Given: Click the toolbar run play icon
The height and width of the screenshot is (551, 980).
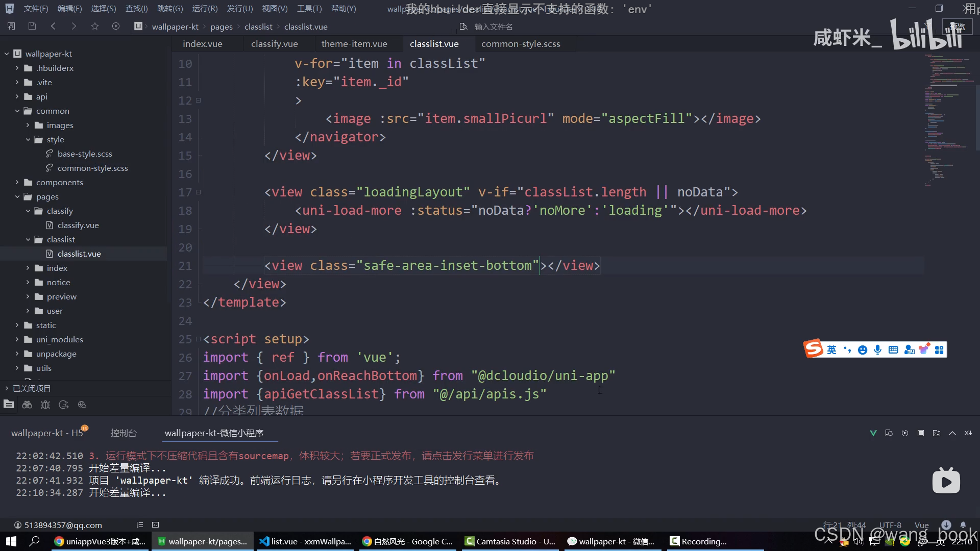Looking at the screenshot, I should 116,26.
